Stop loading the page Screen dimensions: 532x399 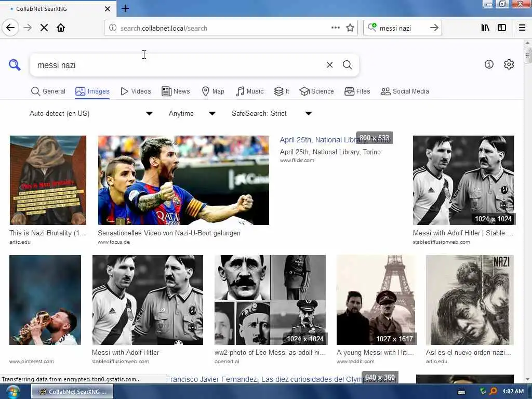click(x=44, y=28)
